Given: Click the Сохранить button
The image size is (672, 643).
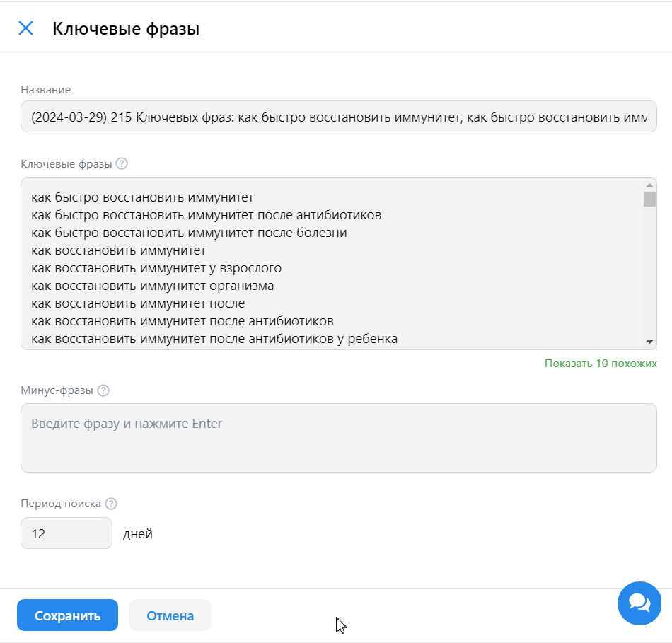Looking at the screenshot, I should (x=67, y=615).
